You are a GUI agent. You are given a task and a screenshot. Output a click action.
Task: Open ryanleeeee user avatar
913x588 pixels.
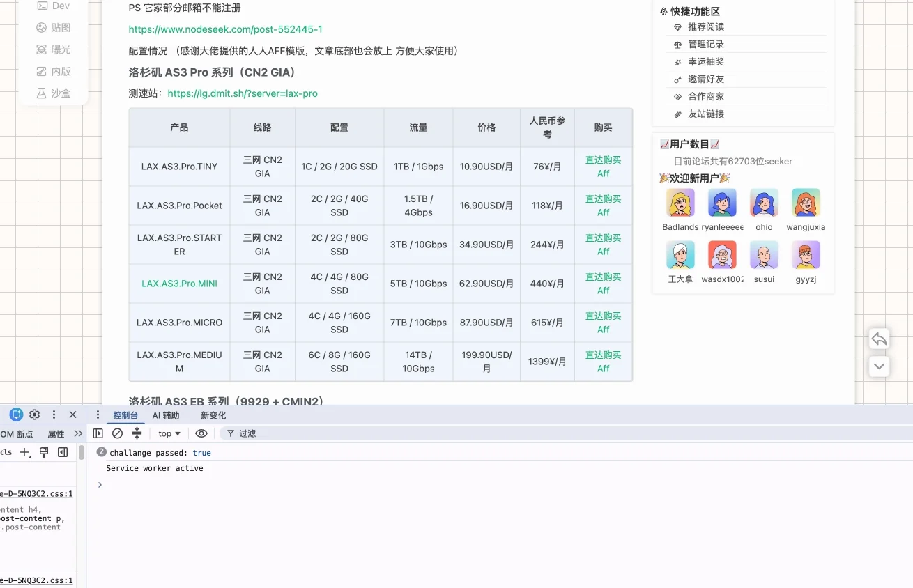point(722,203)
